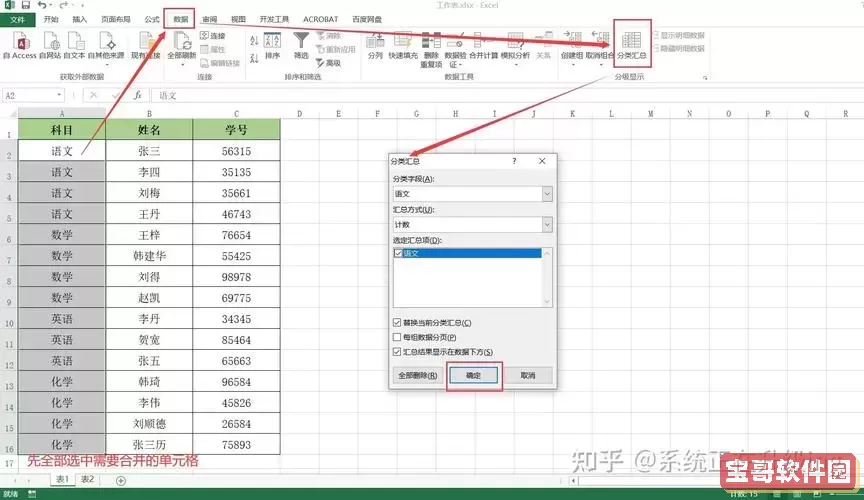Toggle 汇总结果显示在数据下方 checkbox

(397, 351)
